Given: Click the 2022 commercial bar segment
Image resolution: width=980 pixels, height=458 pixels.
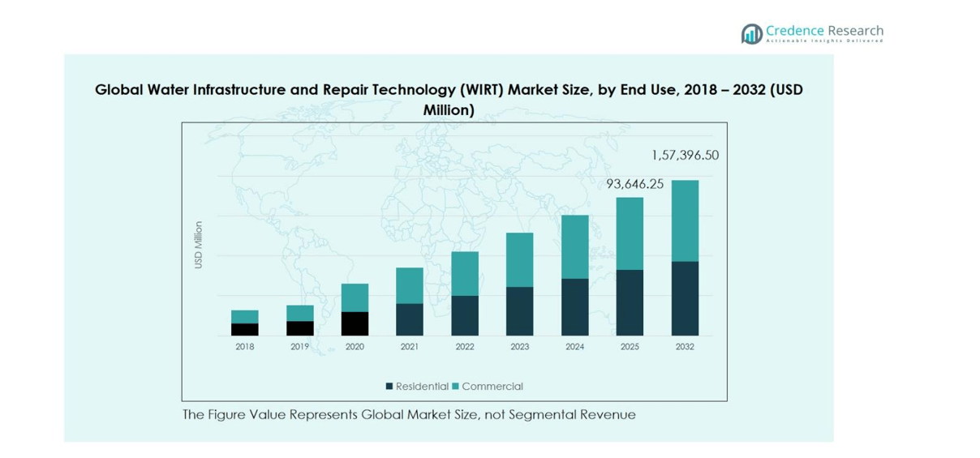Looking at the screenshot, I should pos(465,274).
